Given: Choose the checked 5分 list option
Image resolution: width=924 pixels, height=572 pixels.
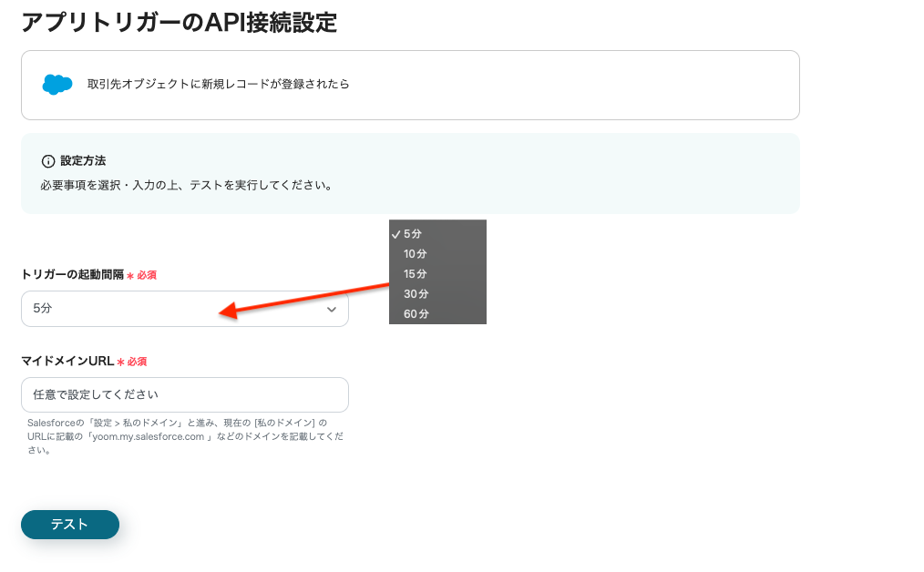Looking at the screenshot, I should tap(413, 234).
